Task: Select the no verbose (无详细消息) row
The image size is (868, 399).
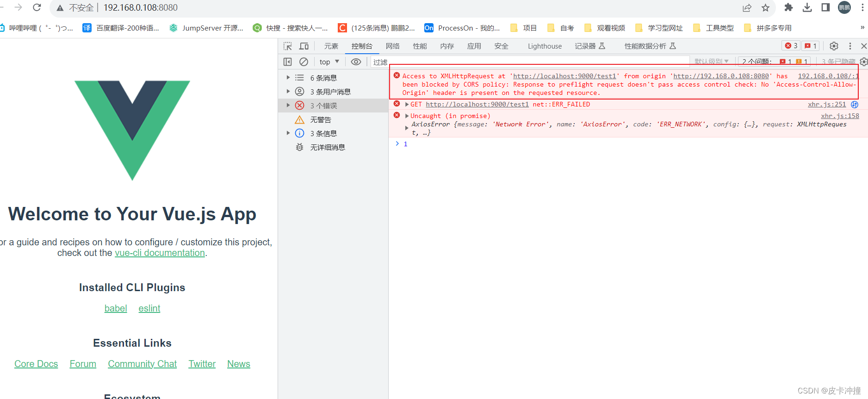Action: coord(333,147)
